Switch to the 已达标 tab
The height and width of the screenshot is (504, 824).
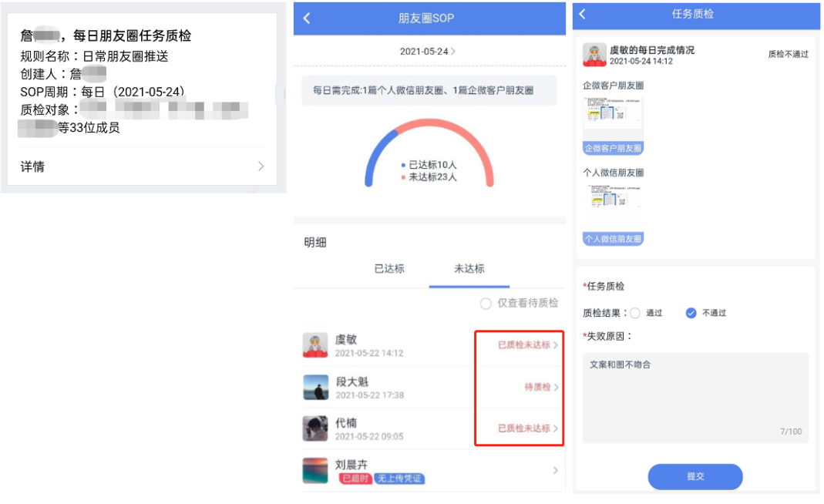[389, 269]
